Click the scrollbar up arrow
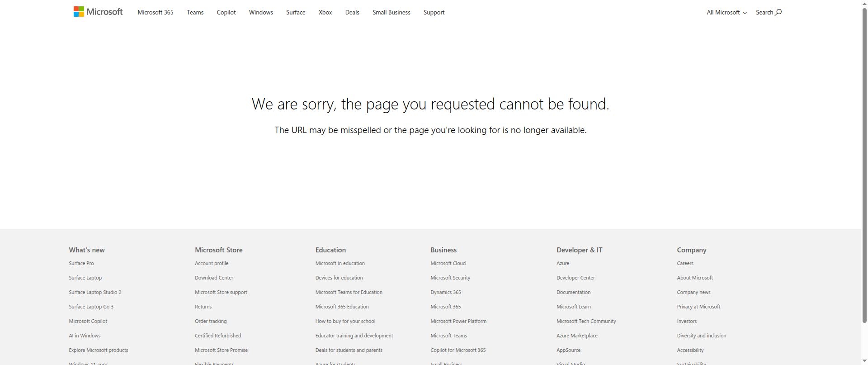The image size is (868, 365). pos(864,3)
